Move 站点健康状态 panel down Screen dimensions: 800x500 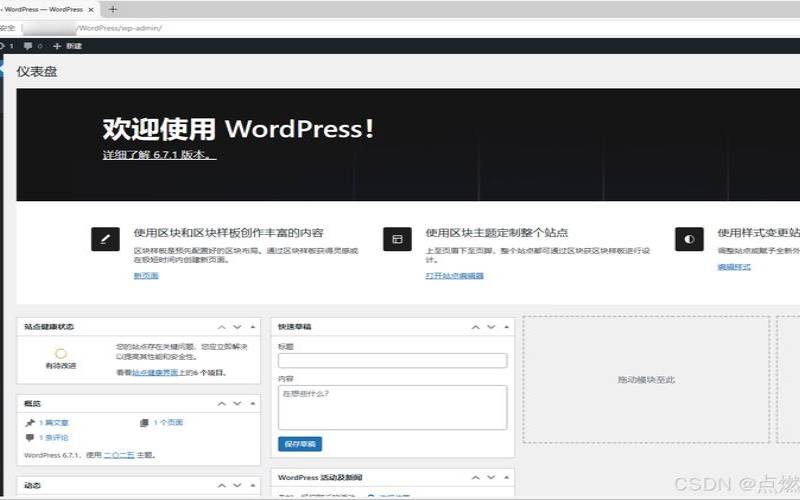click(237, 327)
